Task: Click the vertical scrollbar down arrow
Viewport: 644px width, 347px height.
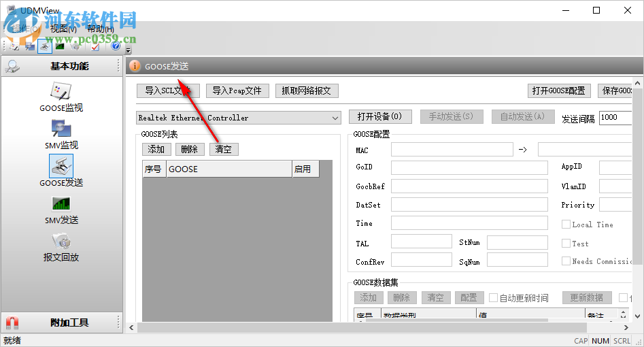Action: 637,316
